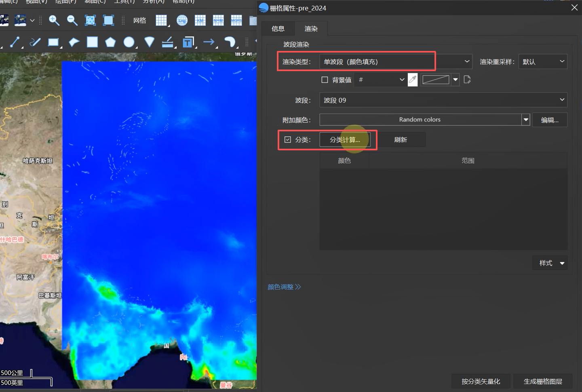
Task: Click the solid-square full extent icon
Action: coord(108,20)
